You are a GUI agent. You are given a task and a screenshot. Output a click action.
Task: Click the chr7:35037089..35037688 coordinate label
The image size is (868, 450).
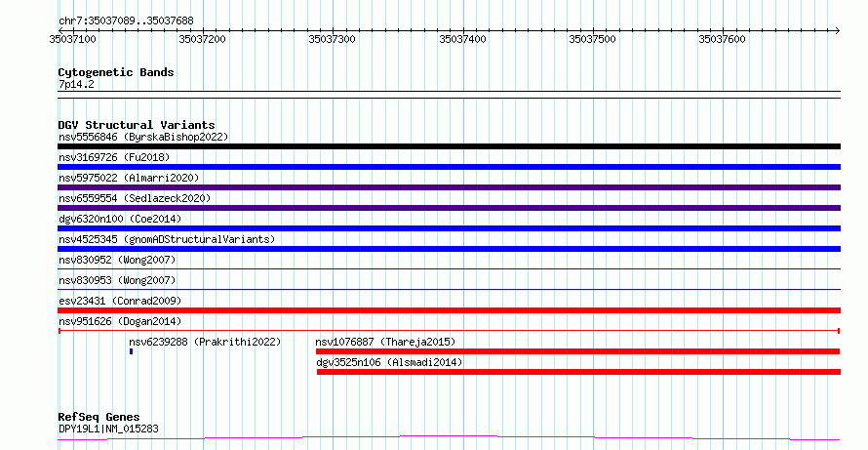(x=126, y=21)
